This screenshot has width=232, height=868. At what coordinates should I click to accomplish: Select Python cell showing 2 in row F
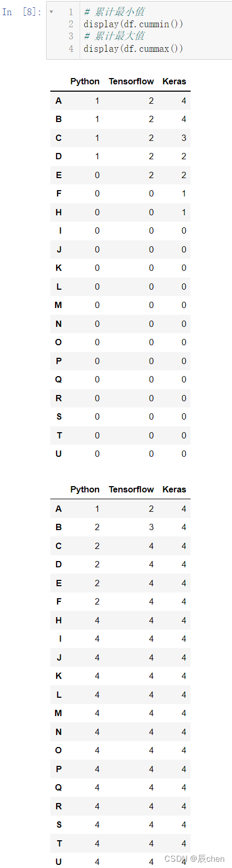pos(97,601)
